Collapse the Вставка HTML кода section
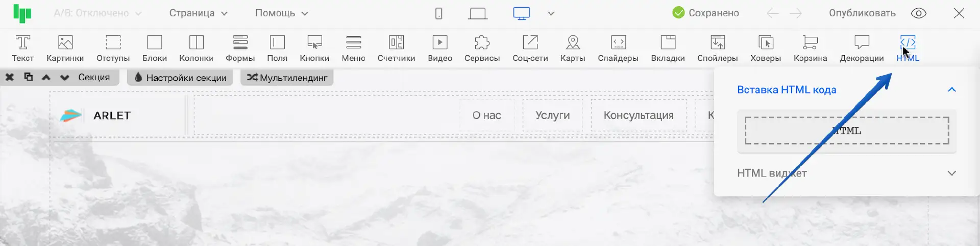The height and width of the screenshot is (246, 980). tap(951, 90)
